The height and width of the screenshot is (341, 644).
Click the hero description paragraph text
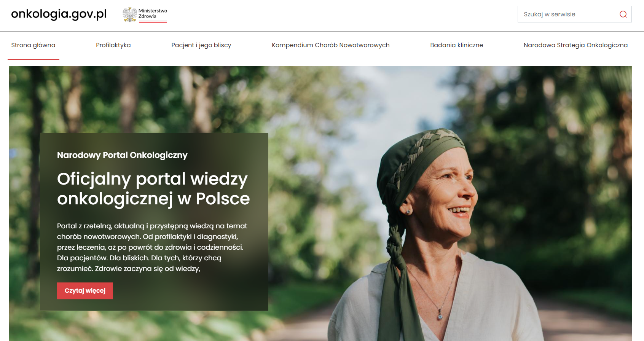click(x=152, y=247)
